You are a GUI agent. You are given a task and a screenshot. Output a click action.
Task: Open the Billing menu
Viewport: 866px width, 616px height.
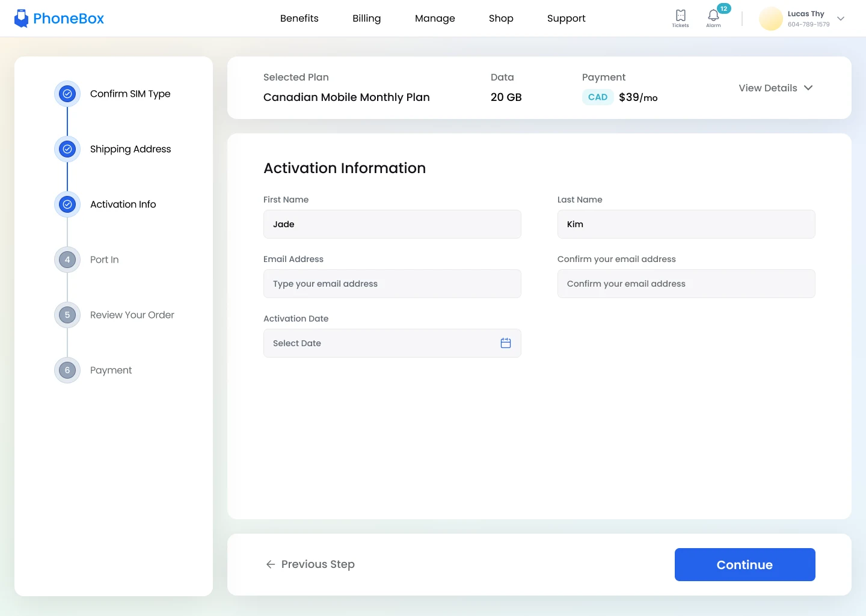click(367, 18)
